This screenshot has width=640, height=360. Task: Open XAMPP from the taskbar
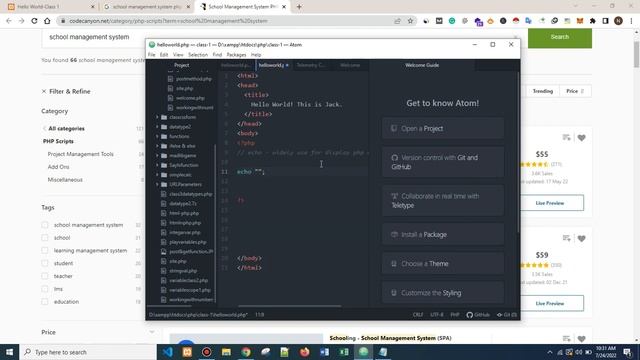tap(187, 352)
